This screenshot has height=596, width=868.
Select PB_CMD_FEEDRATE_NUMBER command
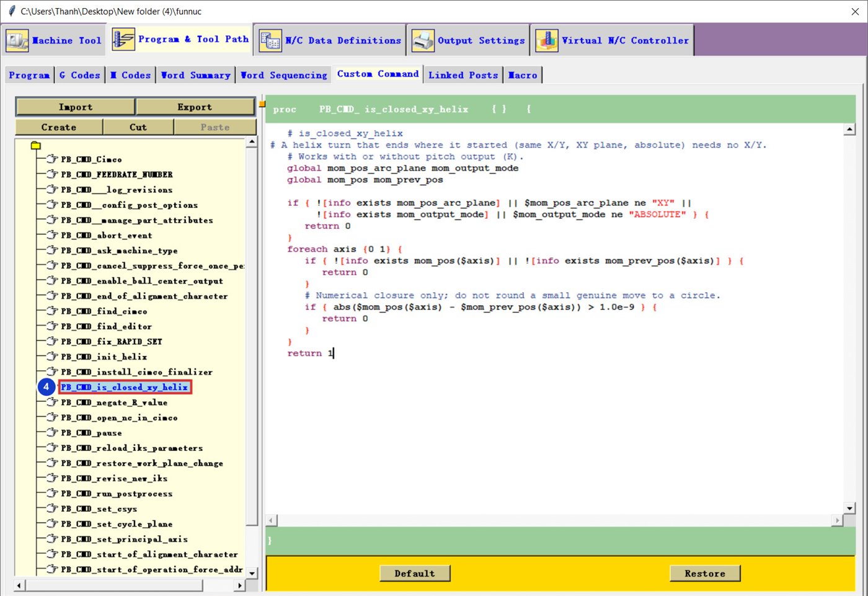(117, 175)
